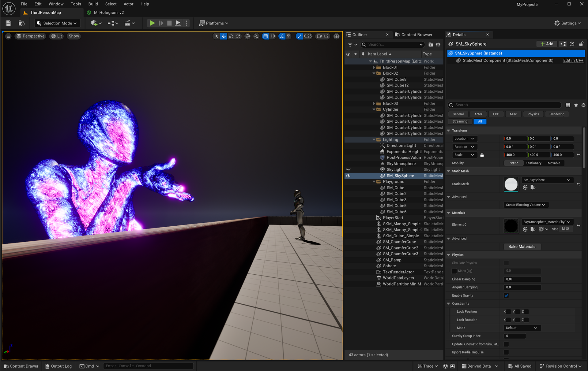Image resolution: width=588 pixels, height=371 pixels.
Task: Open the Build menu
Action: 93,4
